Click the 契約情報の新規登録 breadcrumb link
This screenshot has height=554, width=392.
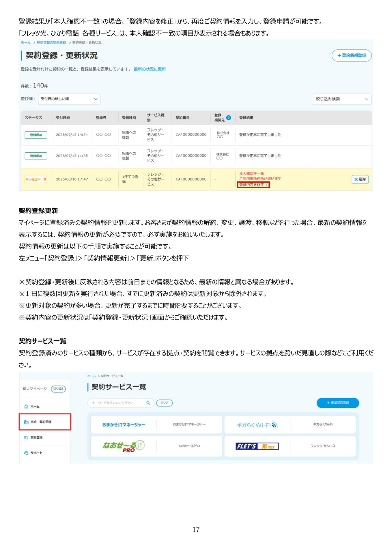tap(51, 43)
